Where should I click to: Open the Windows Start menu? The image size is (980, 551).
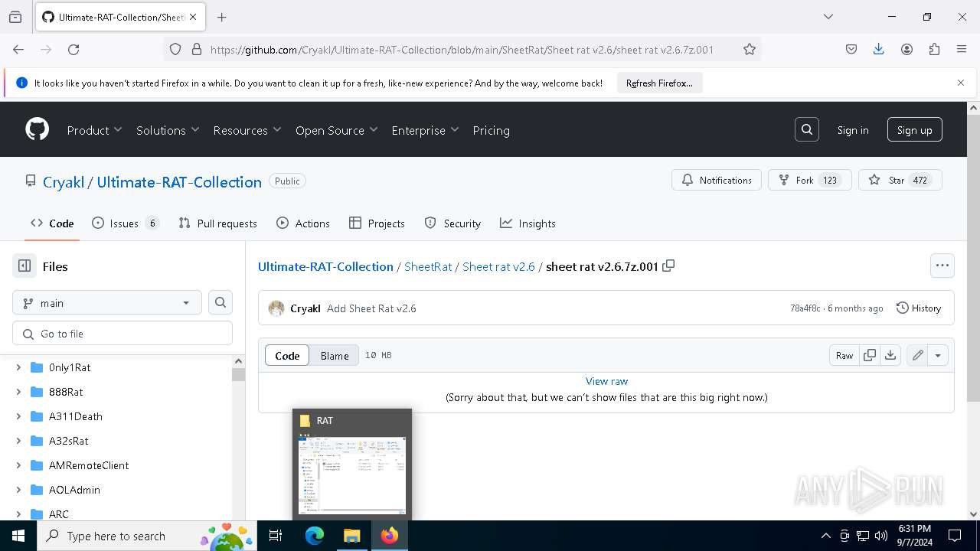tap(18, 536)
